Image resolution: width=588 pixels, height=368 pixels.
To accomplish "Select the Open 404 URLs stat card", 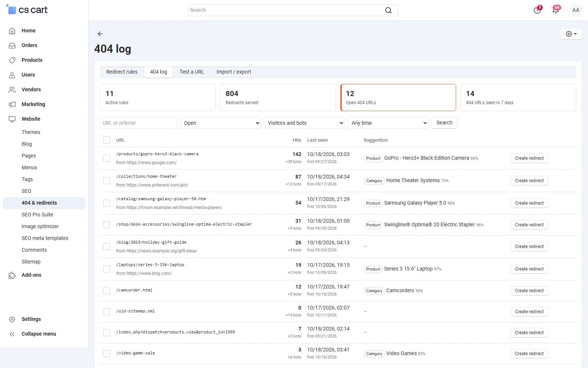I will pos(398,98).
